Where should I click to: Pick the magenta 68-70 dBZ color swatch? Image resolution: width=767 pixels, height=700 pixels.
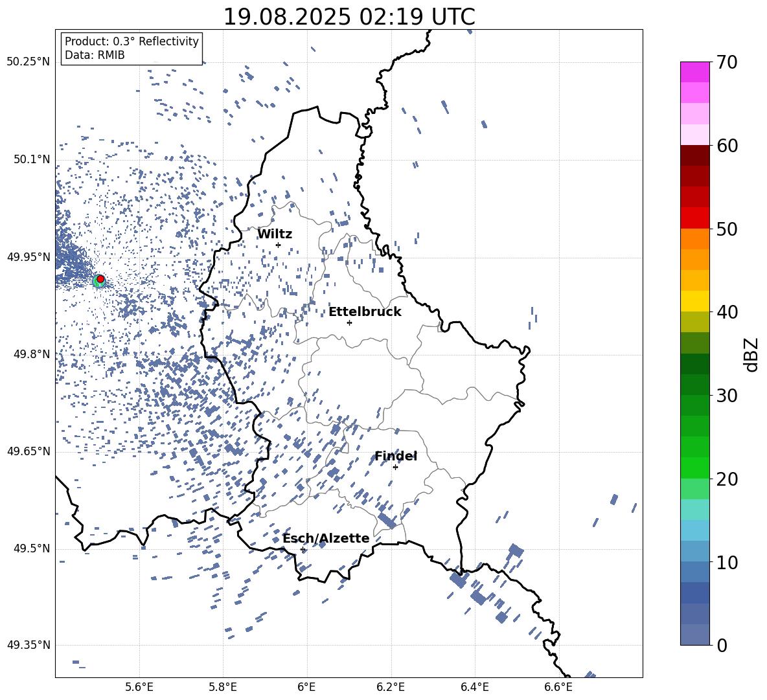pos(694,73)
